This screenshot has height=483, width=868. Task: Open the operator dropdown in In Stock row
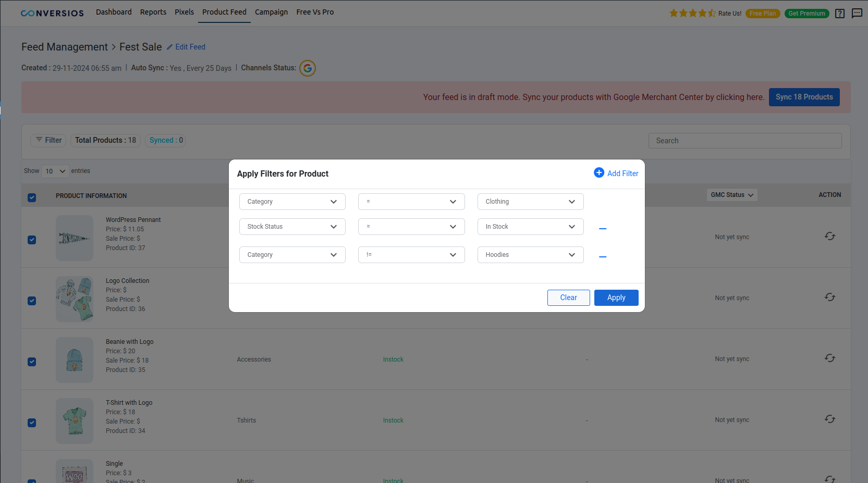point(411,227)
